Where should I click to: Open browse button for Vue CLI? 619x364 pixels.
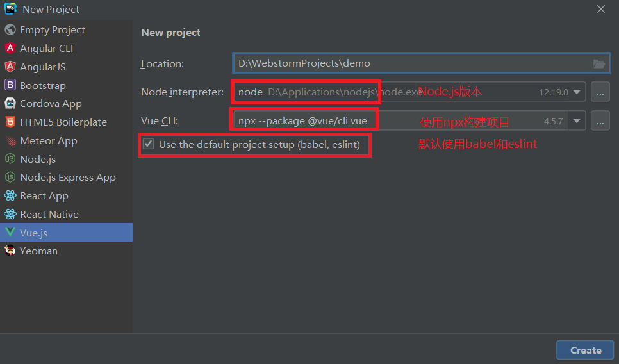click(600, 121)
